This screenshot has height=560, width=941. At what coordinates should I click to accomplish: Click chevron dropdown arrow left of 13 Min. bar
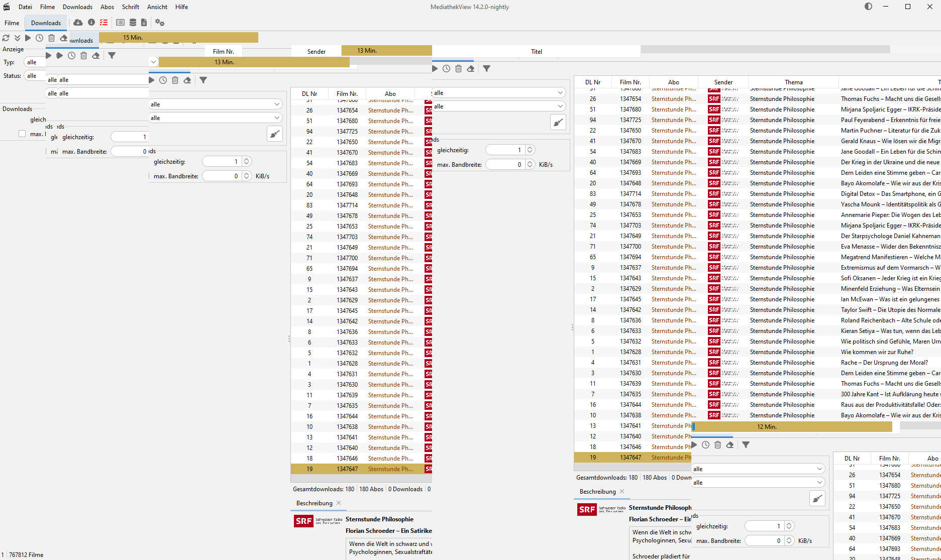[x=153, y=62]
